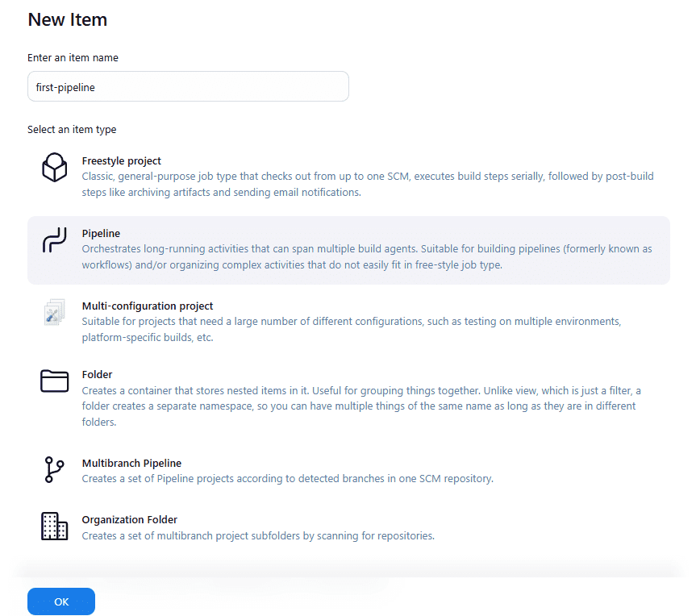Click the Freestyle project description text
The image size is (696, 616).
[x=367, y=184]
